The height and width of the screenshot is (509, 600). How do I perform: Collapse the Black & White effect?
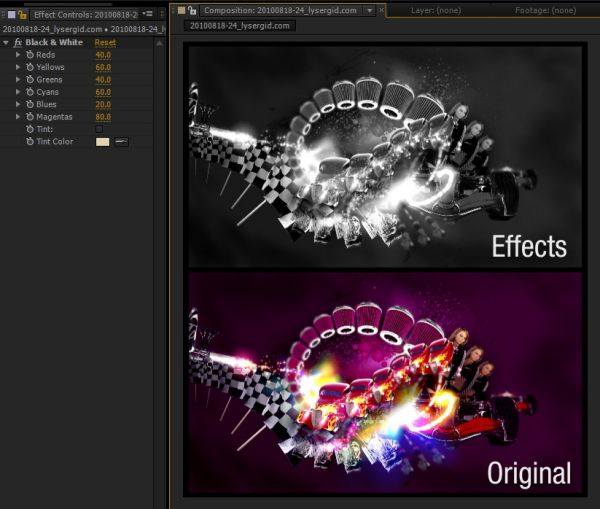pos(6,42)
